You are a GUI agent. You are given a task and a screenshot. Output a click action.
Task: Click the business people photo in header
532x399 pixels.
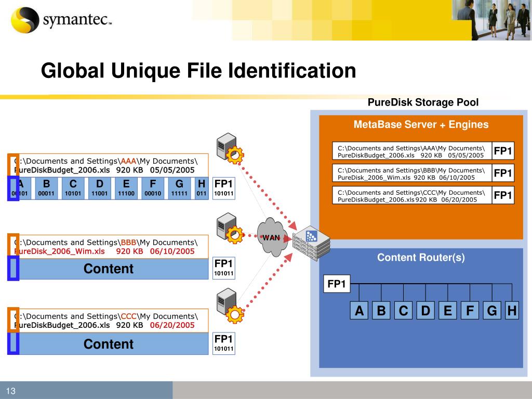[x=491, y=20]
